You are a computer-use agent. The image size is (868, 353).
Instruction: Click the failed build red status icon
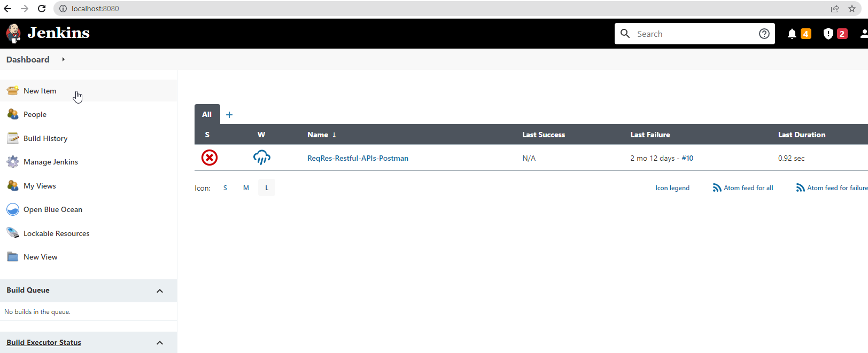(210, 158)
